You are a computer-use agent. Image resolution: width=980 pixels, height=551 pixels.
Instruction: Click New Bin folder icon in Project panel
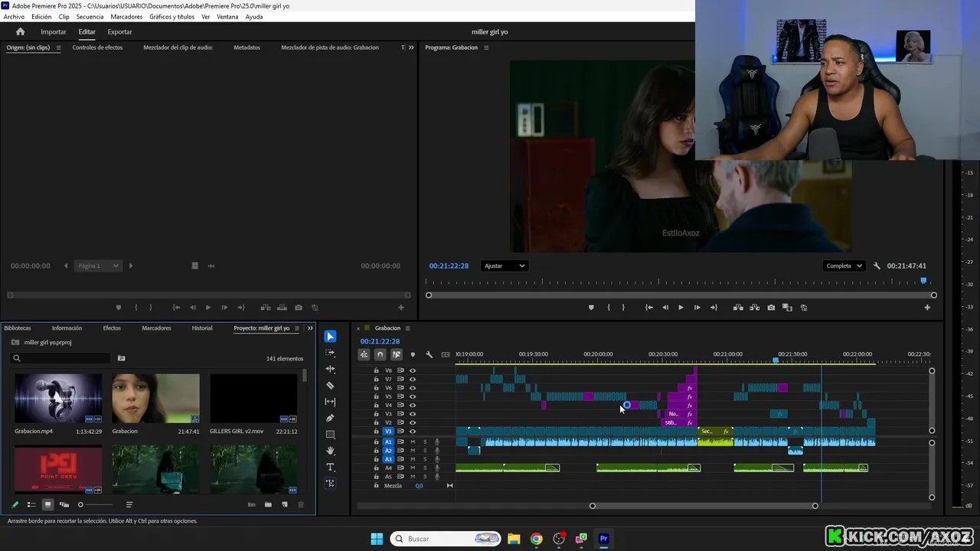(x=268, y=504)
